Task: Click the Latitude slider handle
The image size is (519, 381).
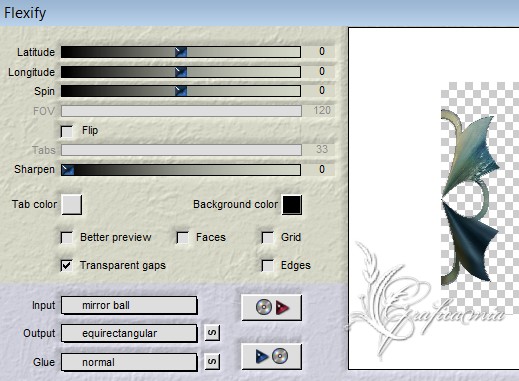Action: tap(181, 52)
